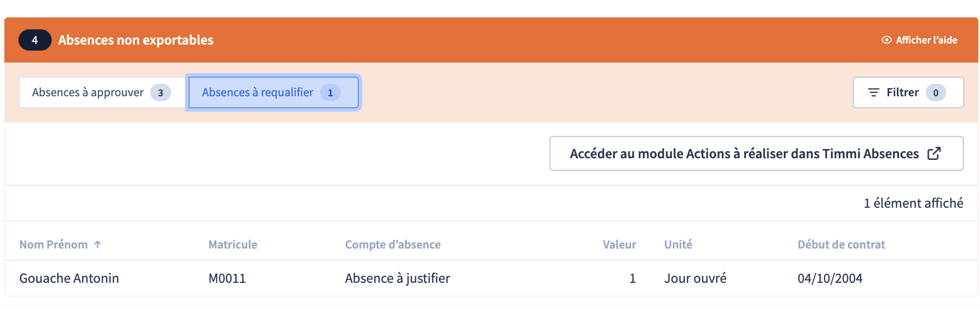Screen dimensions: 980x310
Task: Click the Matricule column header
Action: [x=233, y=245]
